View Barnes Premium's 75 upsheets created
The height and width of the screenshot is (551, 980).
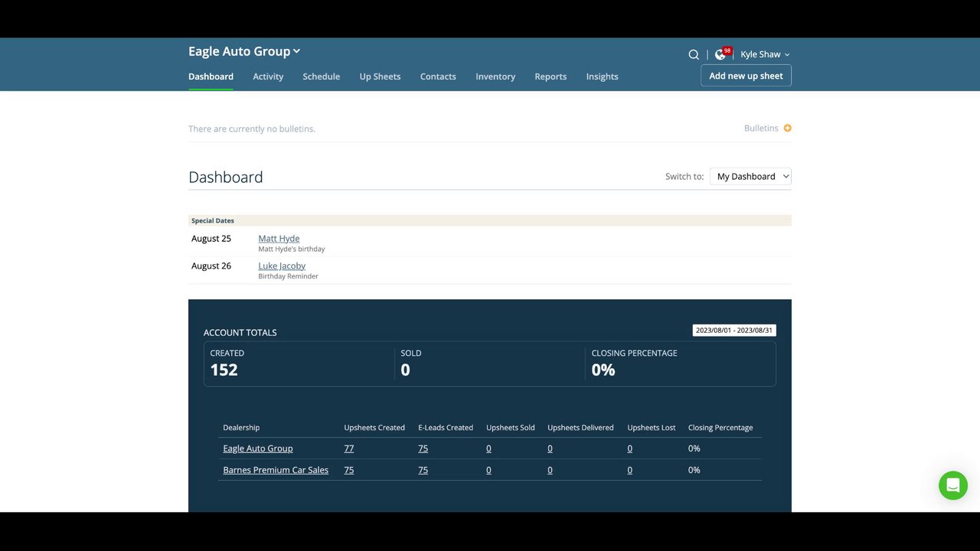coord(349,470)
